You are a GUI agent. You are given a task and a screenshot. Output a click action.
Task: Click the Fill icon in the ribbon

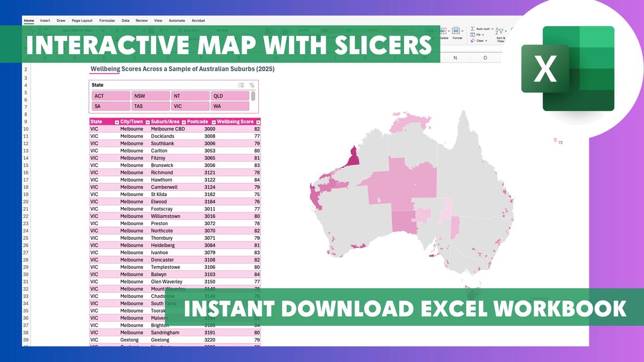(472, 35)
